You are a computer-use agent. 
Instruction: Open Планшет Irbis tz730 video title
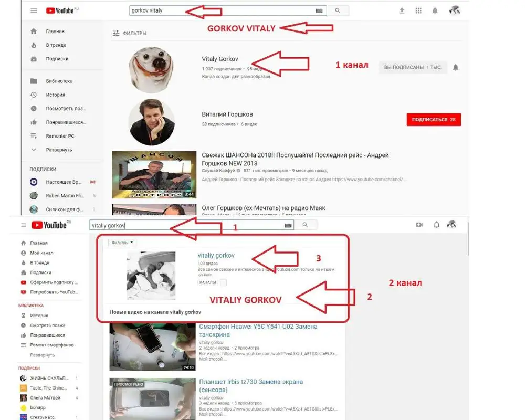coord(251,386)
